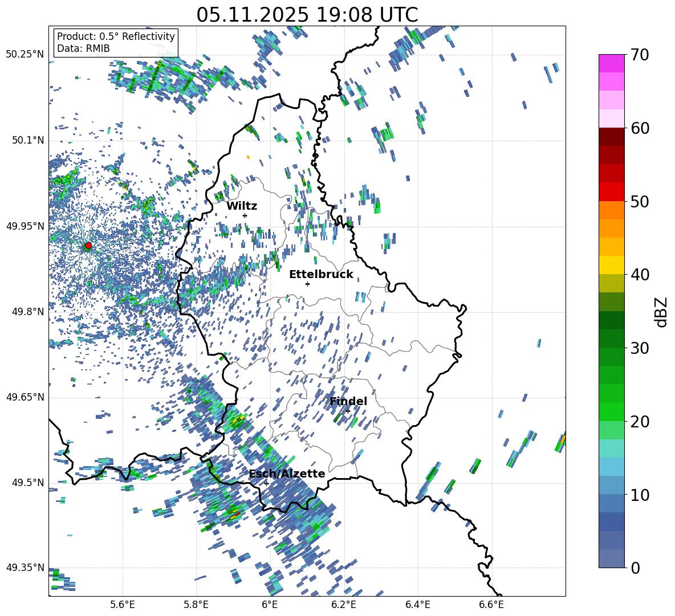Click the bright green 20 dBZ band
The width and height of the screenshot is (675, 616).
coord(611,411)
